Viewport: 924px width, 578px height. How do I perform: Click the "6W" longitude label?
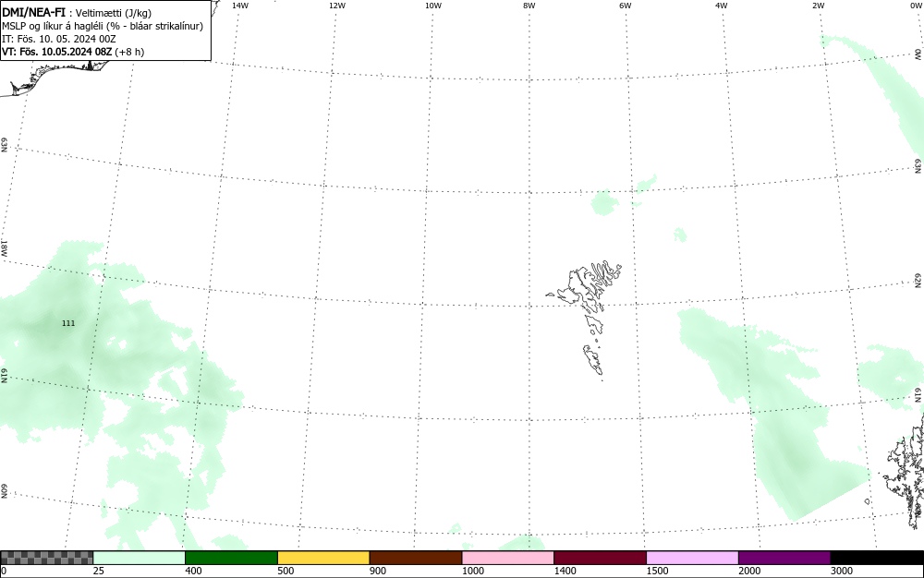pyautogui.click(x=626, y=6)
